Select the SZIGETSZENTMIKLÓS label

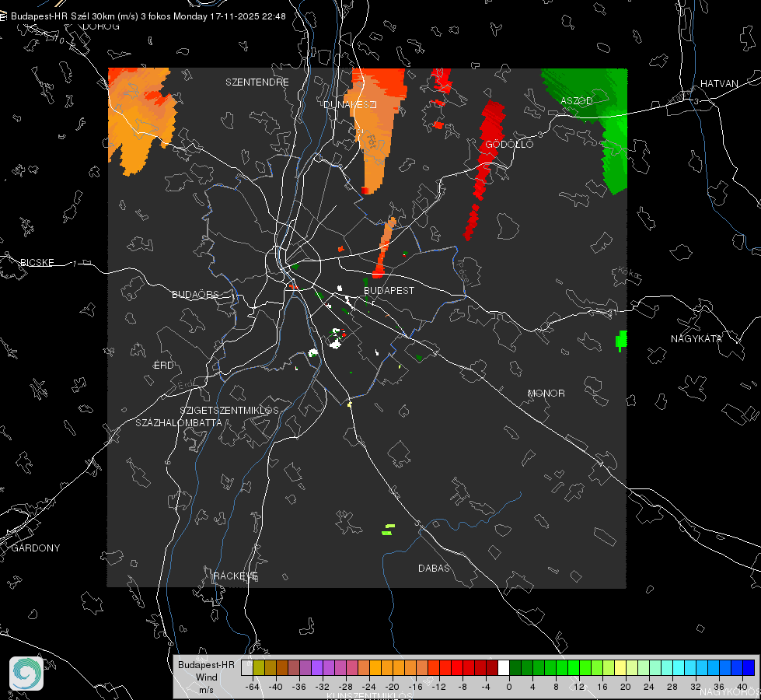pos(229,411)
